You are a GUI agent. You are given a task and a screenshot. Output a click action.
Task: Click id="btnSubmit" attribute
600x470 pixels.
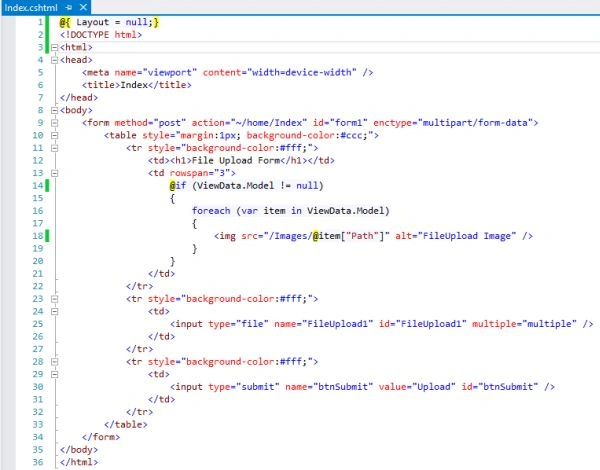(x=499, y=387)
